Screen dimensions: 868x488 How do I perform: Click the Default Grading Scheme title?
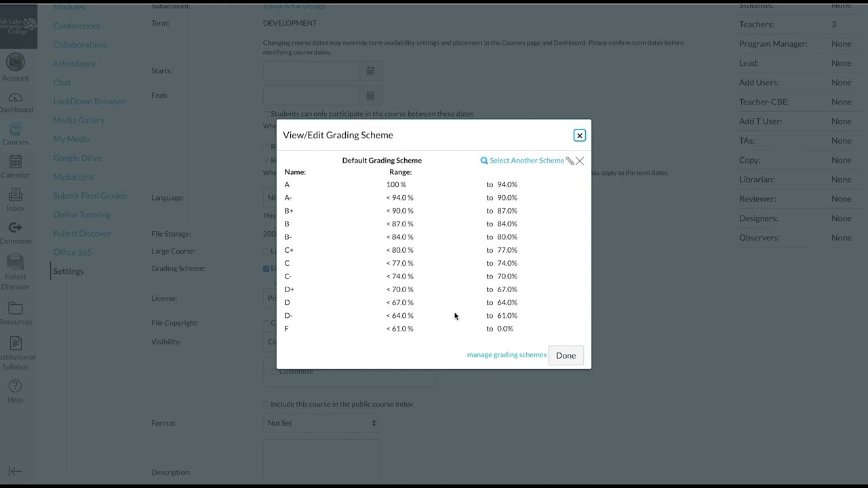(382, 161)
